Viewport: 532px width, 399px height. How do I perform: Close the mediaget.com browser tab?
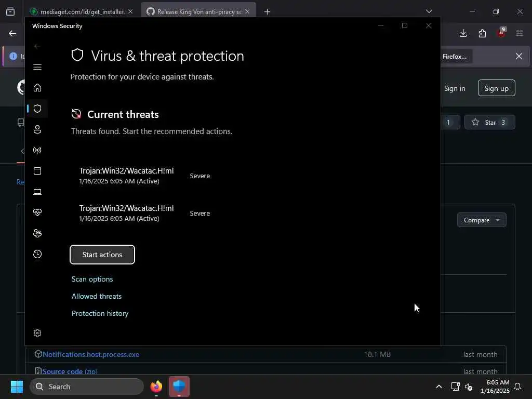pos(130,11)
